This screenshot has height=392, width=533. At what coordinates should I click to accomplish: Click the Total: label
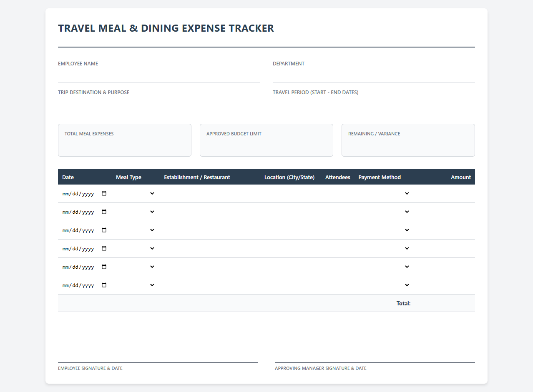click(404, 303)
